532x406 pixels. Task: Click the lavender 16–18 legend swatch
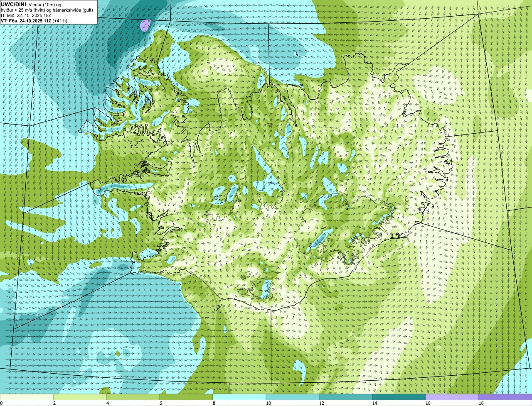click(452, 397)
